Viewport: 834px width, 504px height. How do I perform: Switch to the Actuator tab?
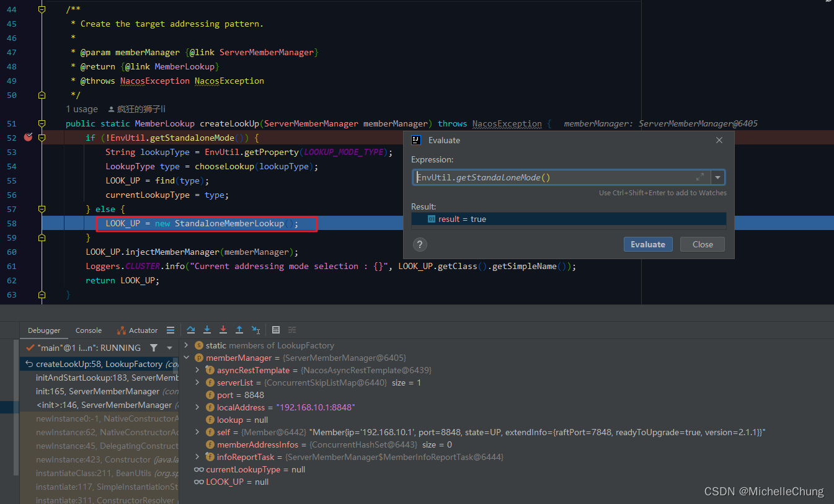click(138, 330)
